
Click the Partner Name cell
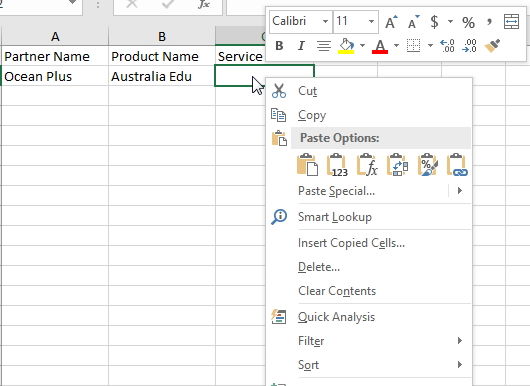55,56
